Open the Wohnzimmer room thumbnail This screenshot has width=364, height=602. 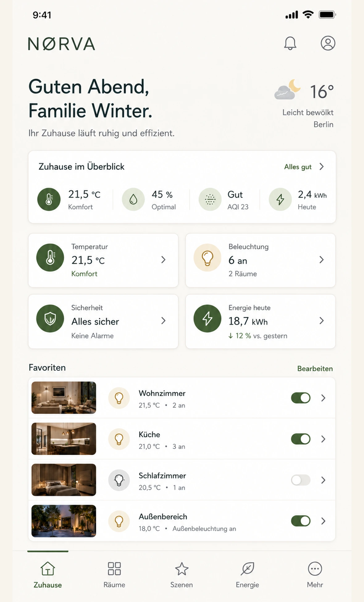[64, 398]
